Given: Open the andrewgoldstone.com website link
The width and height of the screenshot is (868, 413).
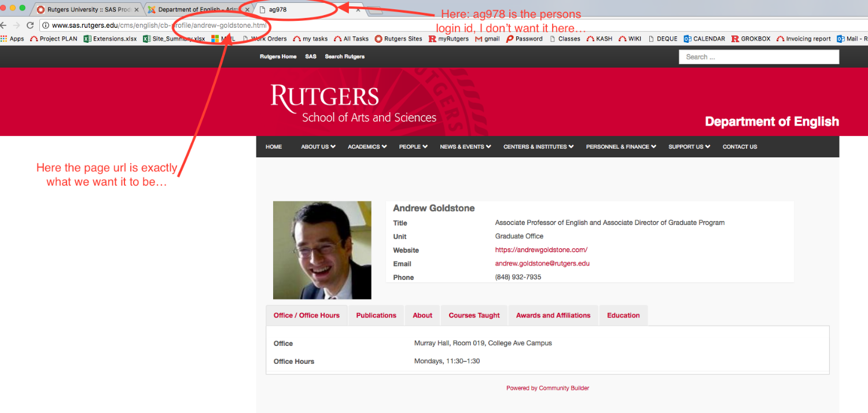Looking at the screenshot, I should [x=541, y=250].
